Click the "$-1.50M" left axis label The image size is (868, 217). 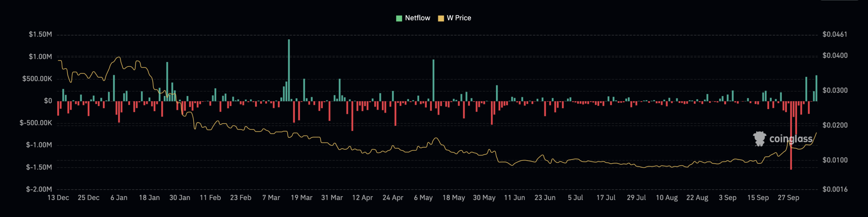39,167
